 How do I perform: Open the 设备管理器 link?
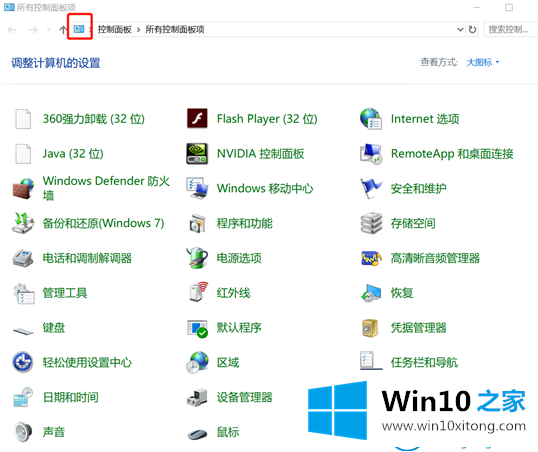[244, 397]
